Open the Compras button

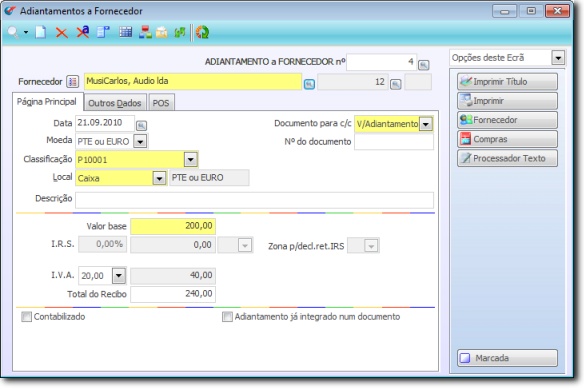point(507,139)
